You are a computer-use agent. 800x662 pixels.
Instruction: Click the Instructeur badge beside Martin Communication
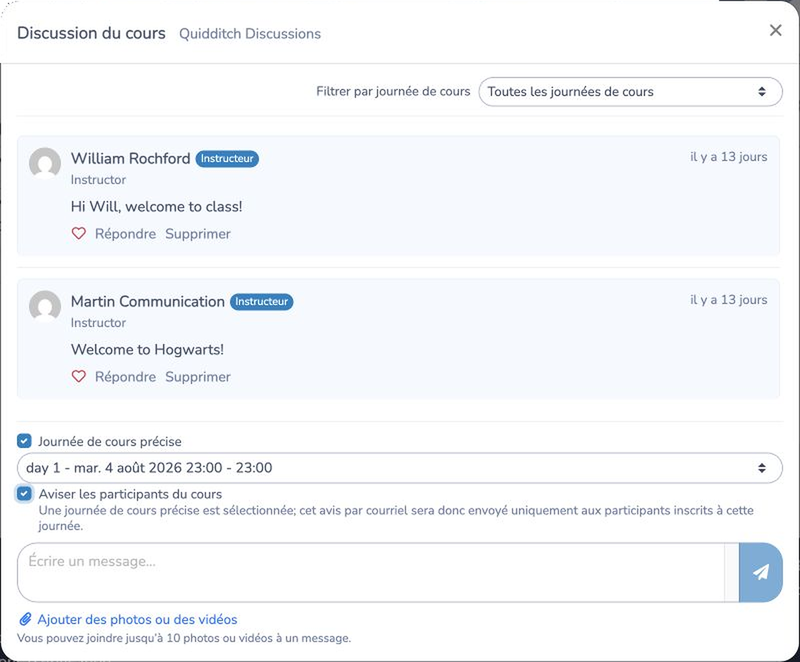tap(262, 301)
